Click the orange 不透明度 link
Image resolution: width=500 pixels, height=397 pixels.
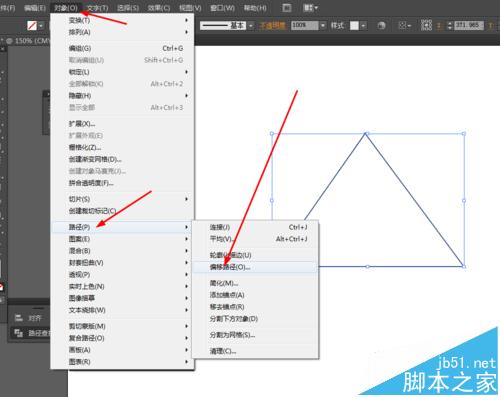pos(272,25)
